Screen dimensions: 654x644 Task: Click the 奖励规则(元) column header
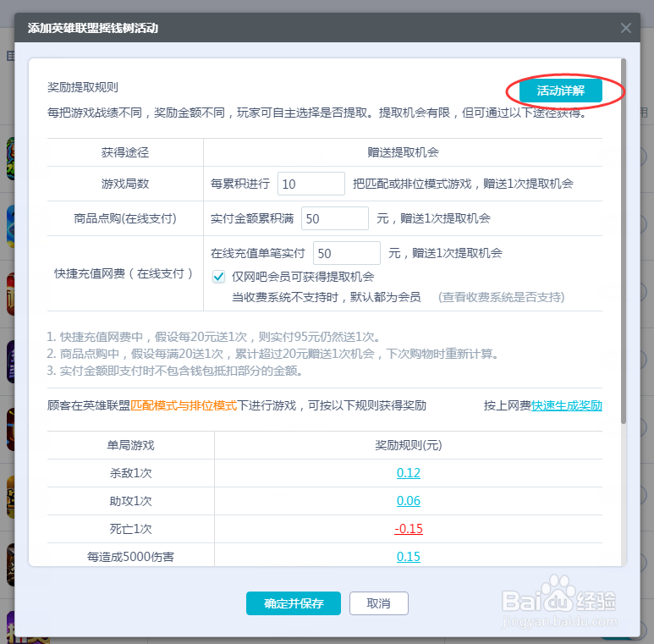(409, 445)
